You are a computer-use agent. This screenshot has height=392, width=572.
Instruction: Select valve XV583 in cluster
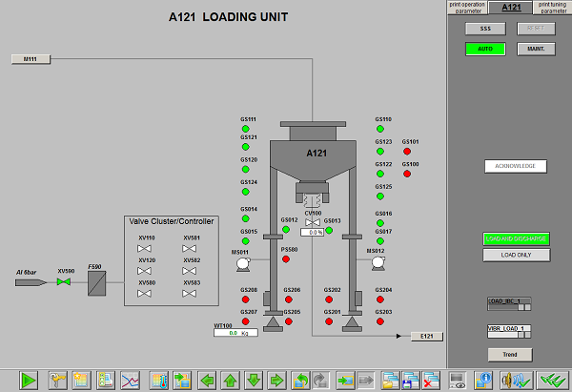pyautogui.click(x=189, y=294)
